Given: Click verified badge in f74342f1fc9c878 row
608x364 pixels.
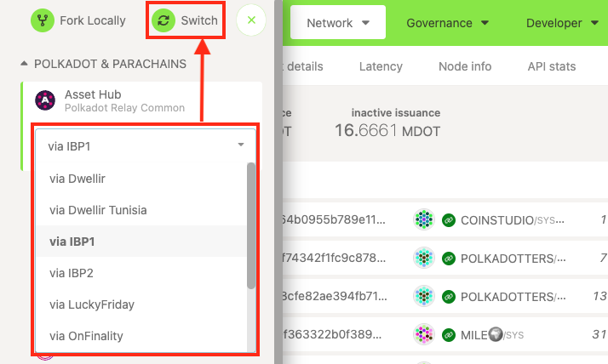Looking at the screenshot, I should pyautogui.click(x=449, y=258).
